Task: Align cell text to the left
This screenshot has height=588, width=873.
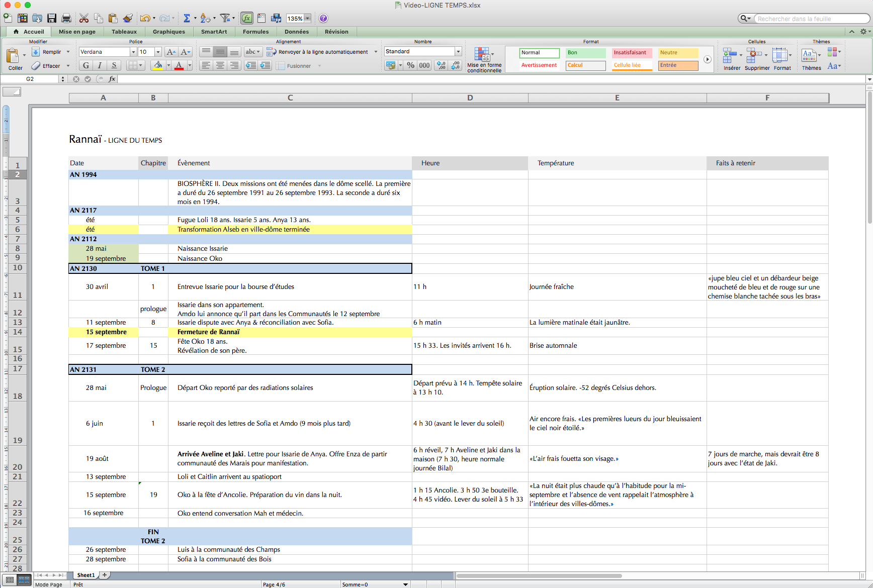Action: point(206,65)
